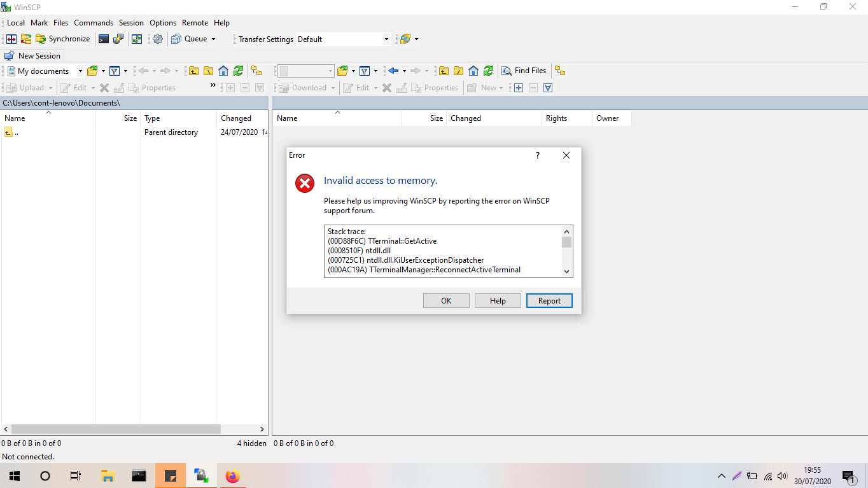Open the Transfer Settings Default combo box
Viewport: 868px width, 488px height.
344,39
